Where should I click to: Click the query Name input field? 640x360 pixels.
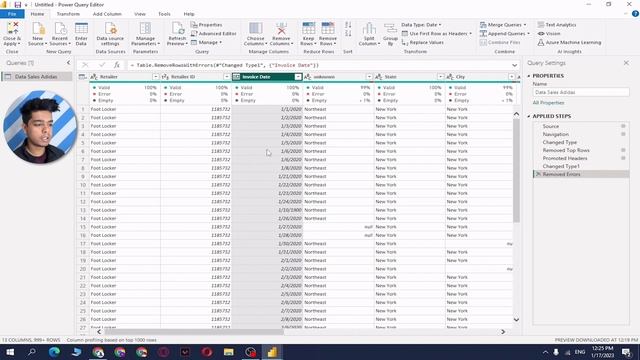pos(580,92)
